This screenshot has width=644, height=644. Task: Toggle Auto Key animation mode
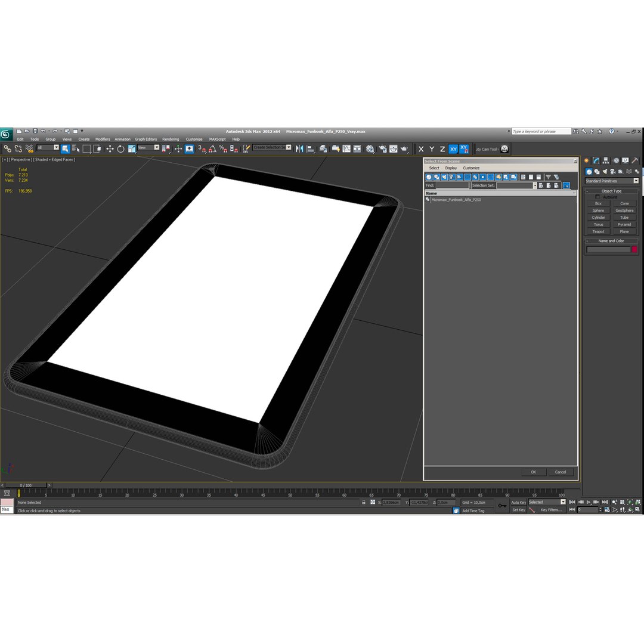click(x=518, y=502)
